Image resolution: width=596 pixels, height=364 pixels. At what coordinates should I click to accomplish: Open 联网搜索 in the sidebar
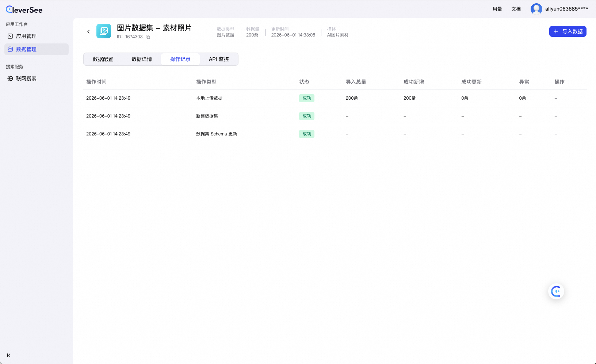coord(37,78)
